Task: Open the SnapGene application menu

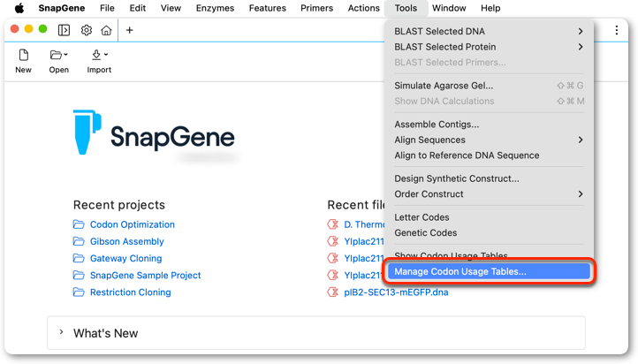Action: click(x=62, y=8)
